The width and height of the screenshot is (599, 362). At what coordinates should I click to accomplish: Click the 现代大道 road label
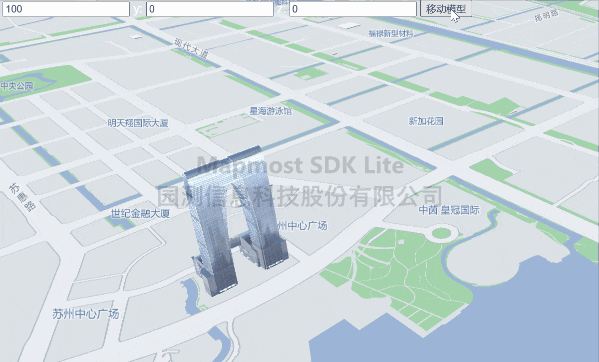[x=191, y=48]
